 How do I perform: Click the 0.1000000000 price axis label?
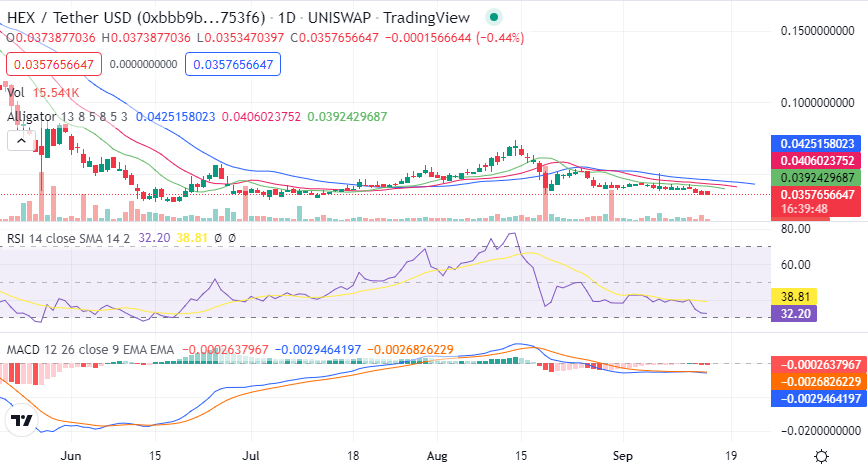(x=818, y=103)
